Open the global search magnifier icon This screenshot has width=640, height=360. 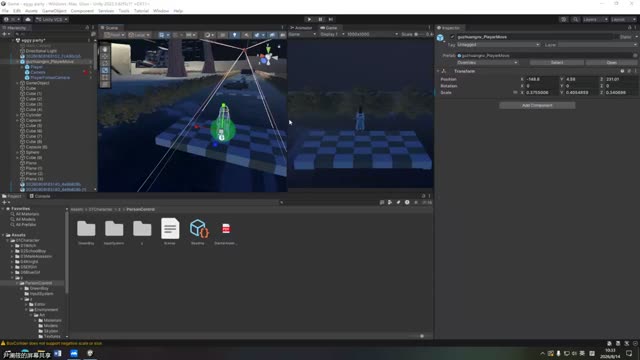point(575,19)
